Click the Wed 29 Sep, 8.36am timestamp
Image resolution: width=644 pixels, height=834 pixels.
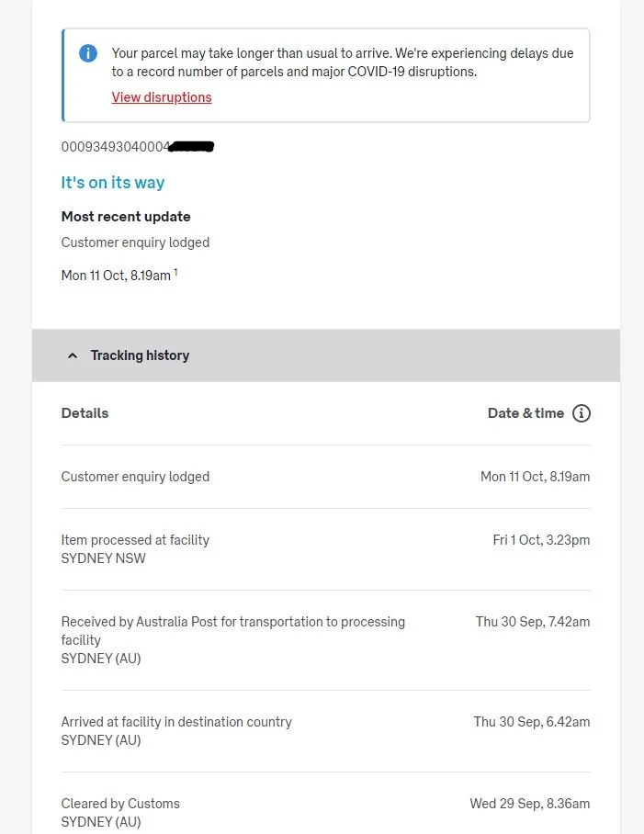tap(530, 804)
